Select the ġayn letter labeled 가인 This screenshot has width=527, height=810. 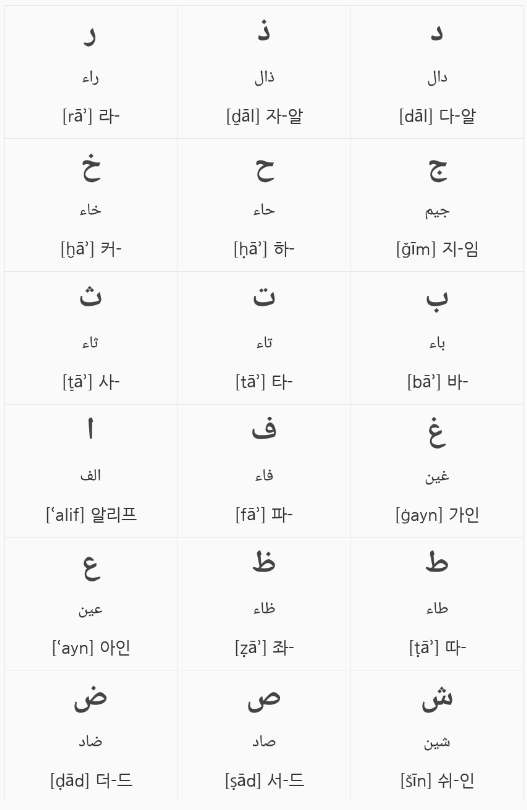coord(437,471)
